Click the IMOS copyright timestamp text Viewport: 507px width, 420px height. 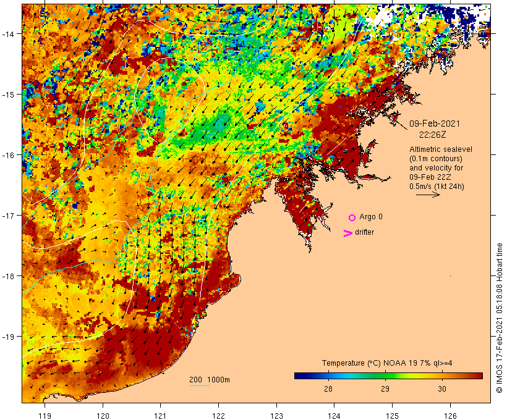(499, 318)
